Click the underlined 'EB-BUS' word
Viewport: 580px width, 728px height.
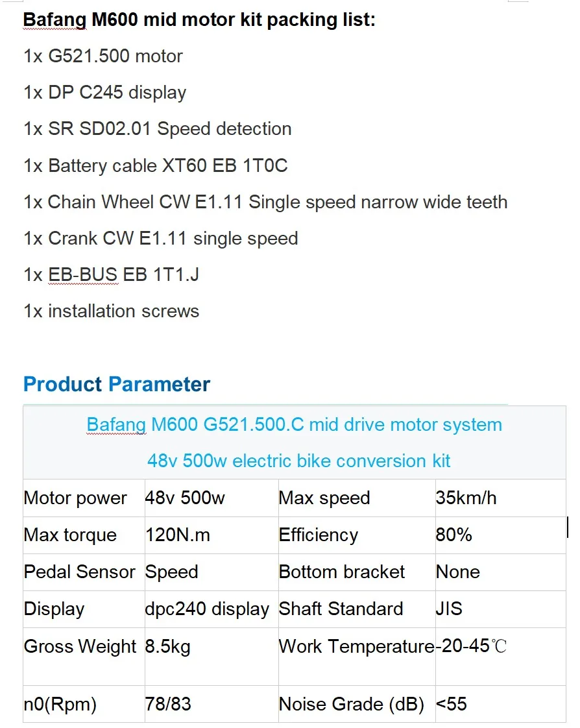pyautogui.click(x=83, y=274)
